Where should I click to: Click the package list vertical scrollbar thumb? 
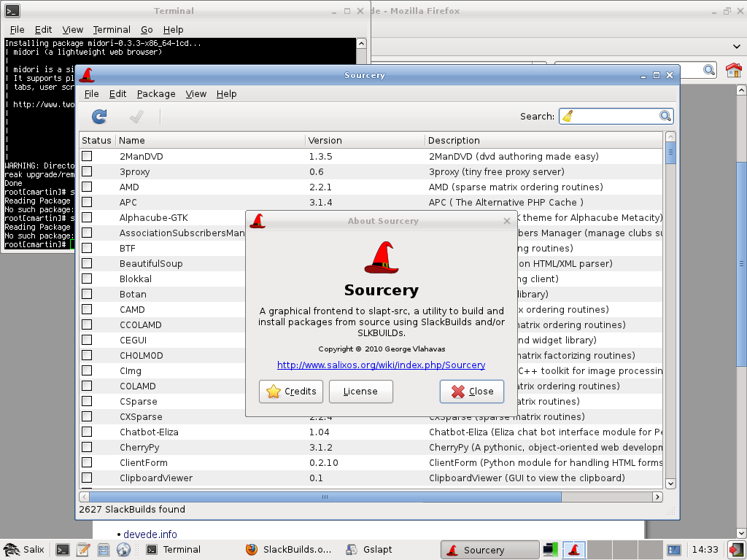coord(670,153)
